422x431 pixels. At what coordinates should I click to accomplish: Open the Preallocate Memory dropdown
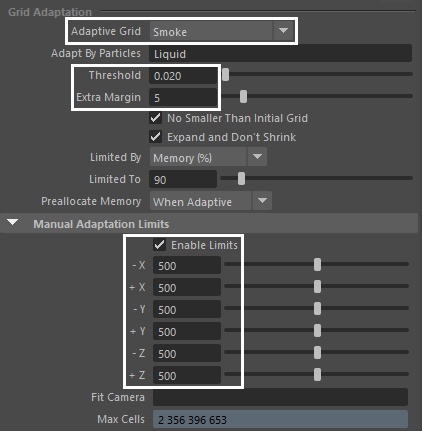211,201
